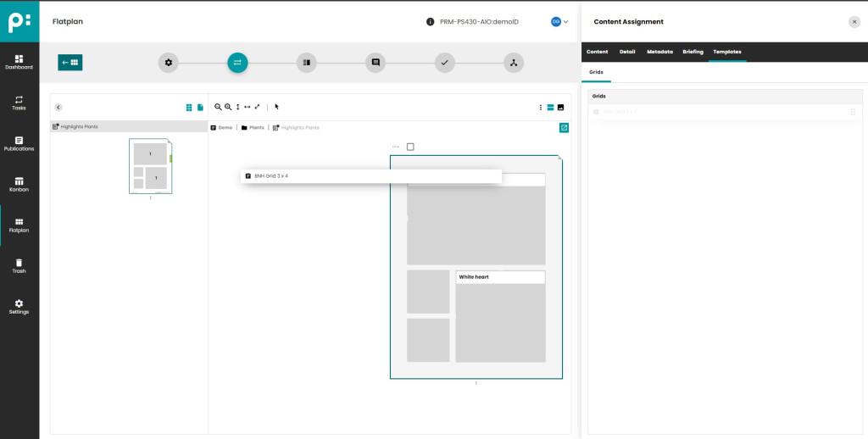
Task: Switch to the Briefing tab
Action: [x=693, y=52]
